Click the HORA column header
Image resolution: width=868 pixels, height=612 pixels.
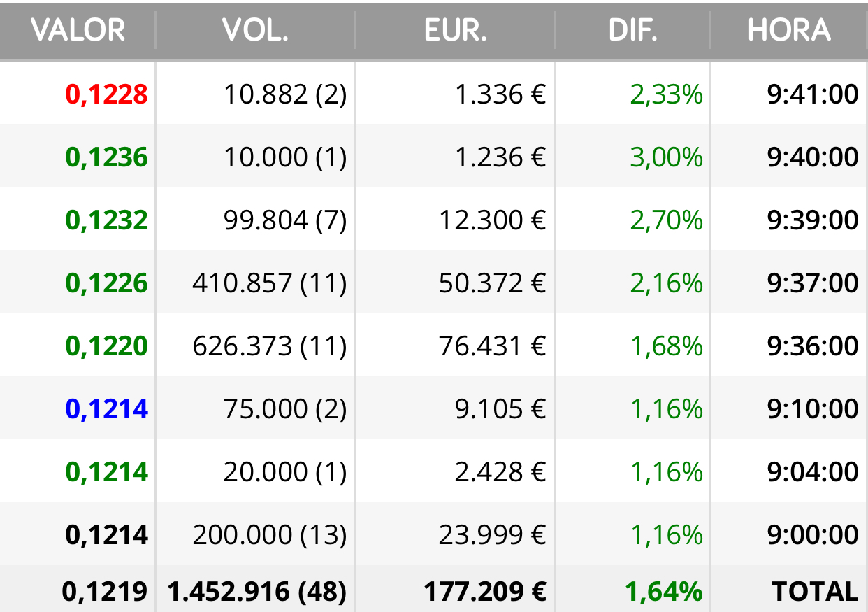click(789, 30)
